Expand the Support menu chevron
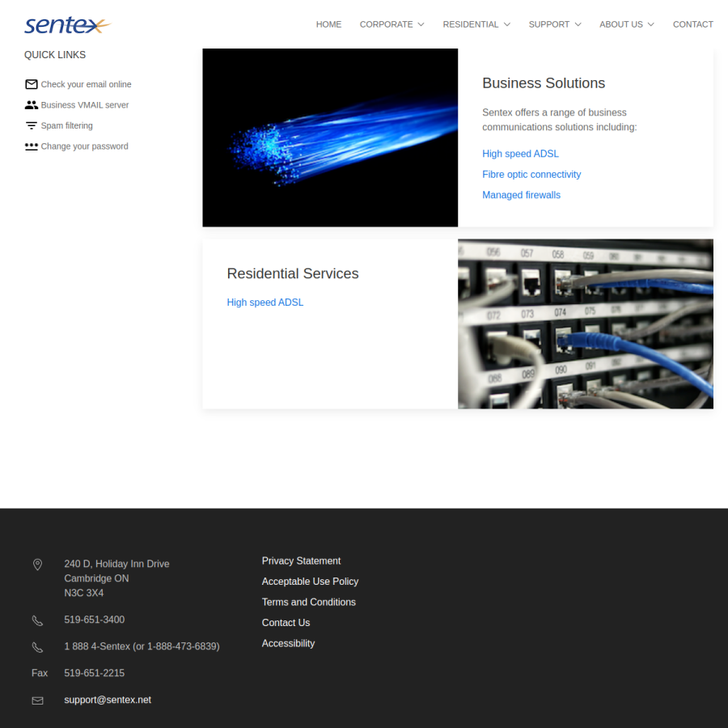The image size is (728, 728). tap(578, 24)
